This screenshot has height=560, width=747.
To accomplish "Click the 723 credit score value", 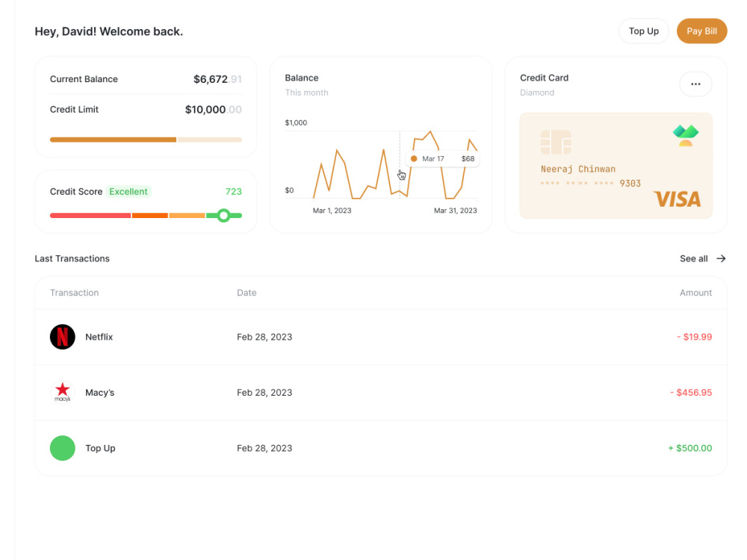I will click(x=233, y=191).
